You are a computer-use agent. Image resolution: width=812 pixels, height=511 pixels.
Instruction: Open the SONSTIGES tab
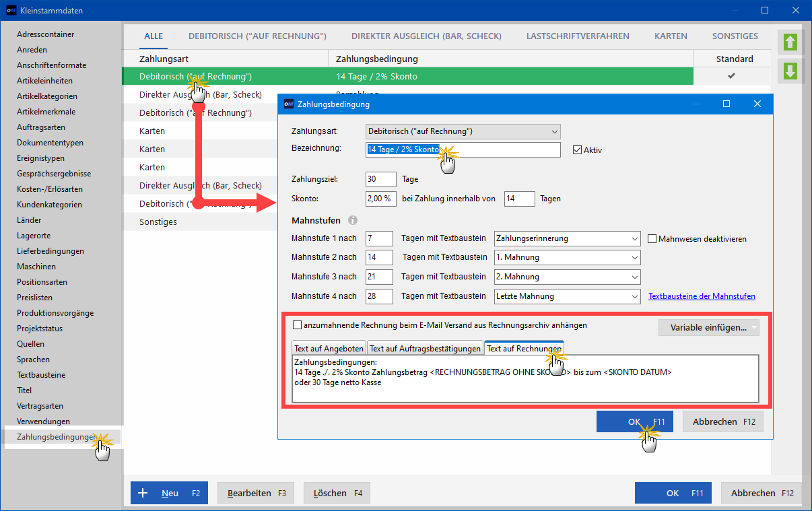point(735,36)
